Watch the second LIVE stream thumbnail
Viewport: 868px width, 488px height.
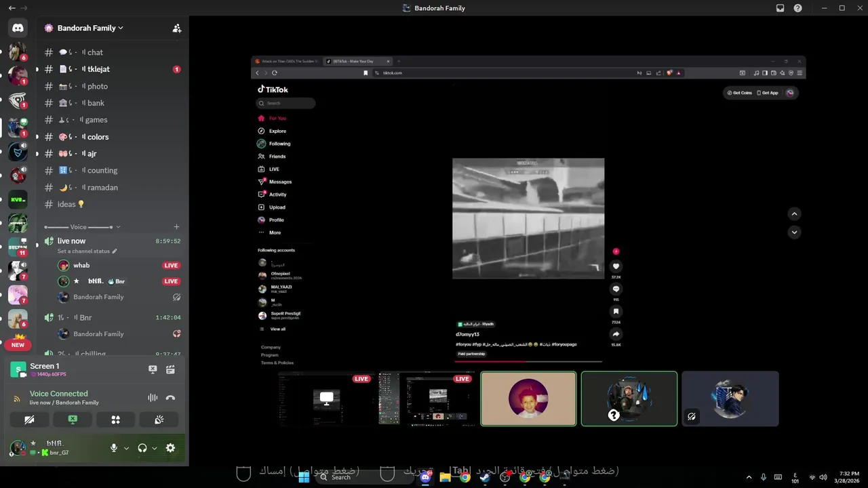pos(427,399)
